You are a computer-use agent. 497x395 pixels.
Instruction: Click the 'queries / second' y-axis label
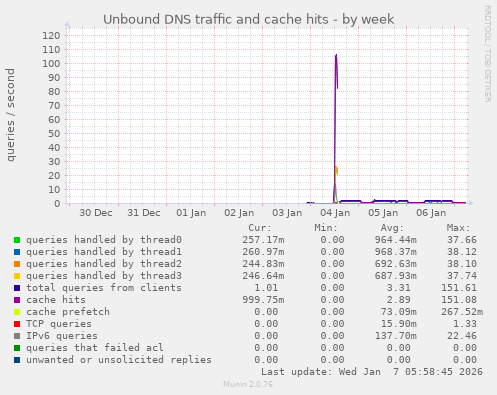(11, 115)
